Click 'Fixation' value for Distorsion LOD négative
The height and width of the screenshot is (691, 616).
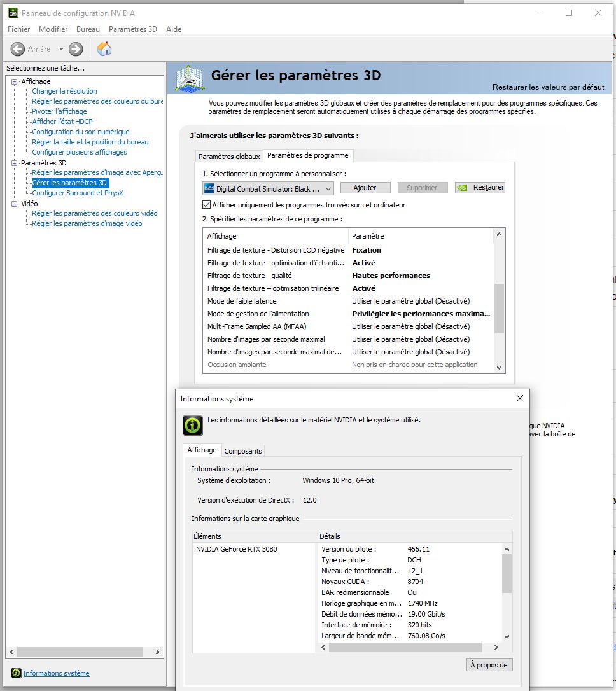click(367, 250)
